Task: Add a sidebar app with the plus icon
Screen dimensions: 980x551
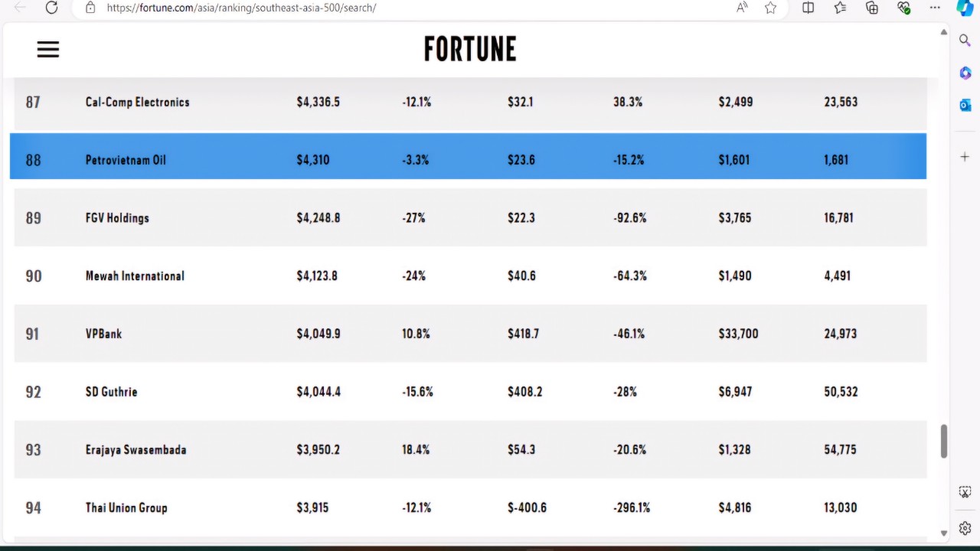Action: [x=965, y=157]
